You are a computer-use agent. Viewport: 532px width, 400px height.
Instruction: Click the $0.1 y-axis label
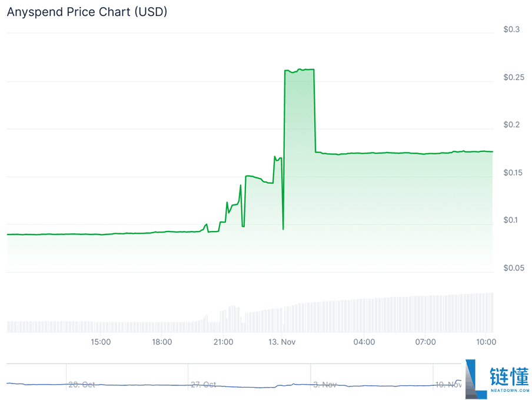coord(511,220)
